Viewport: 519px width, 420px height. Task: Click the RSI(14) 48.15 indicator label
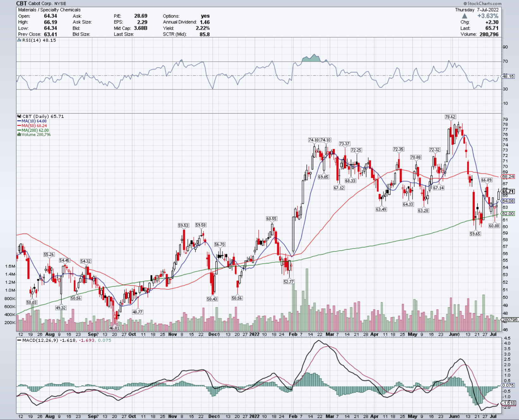39,40
